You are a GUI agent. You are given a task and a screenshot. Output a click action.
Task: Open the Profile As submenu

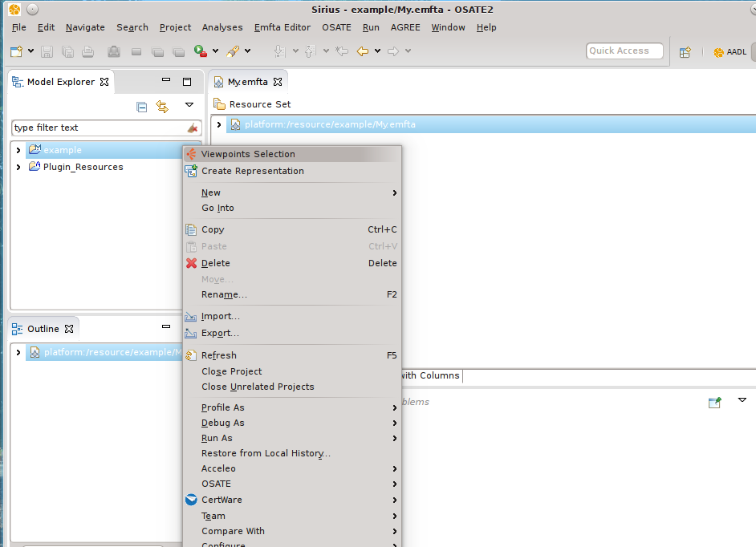[x=292, y=407]
